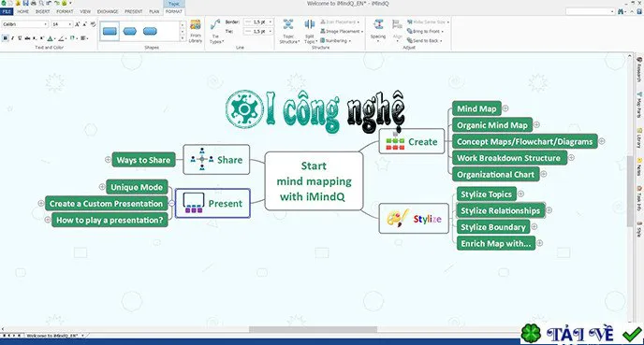Viewport: 644px width, 345px height.
Task: Open the Task Info side panel
Action: 639,199
